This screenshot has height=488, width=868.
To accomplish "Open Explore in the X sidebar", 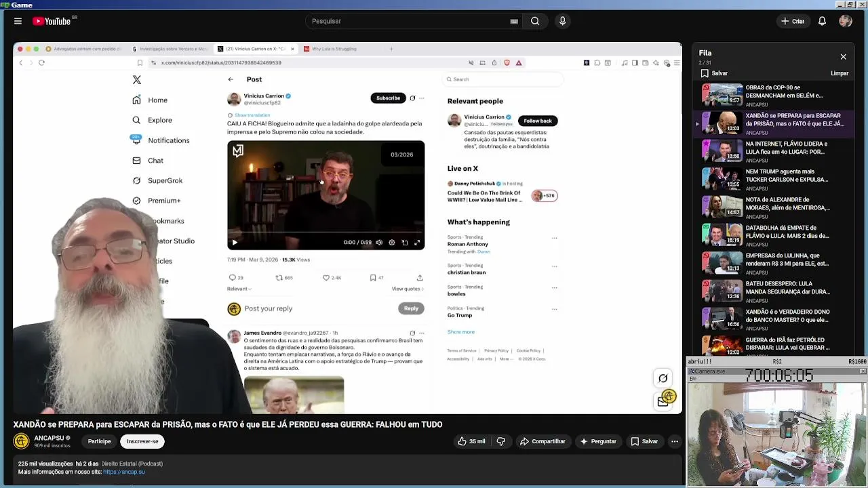I will pyautogui.click(x=152, y=120).
